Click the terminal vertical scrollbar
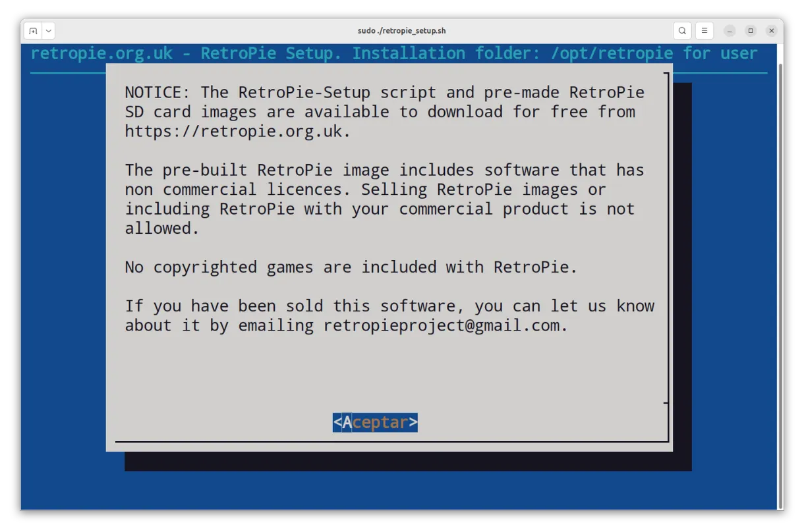The height and width of the screenshot is (532, 804). pyautogui.click(x=780, y=263)
